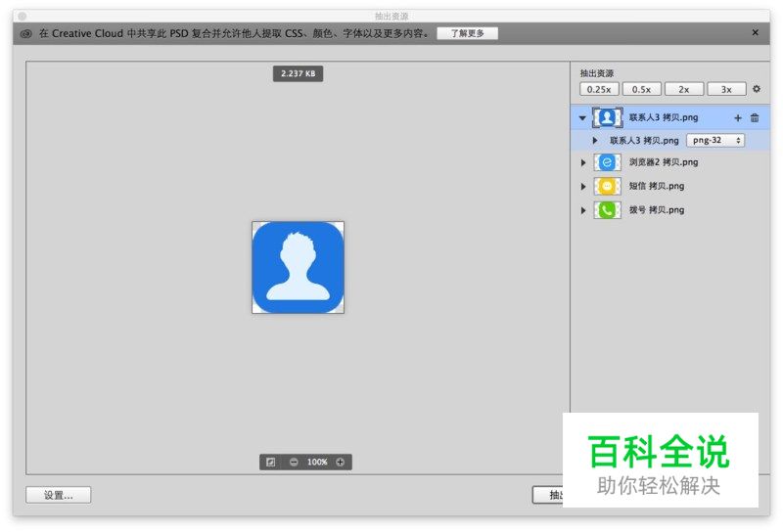
Task: Select the 短信 message icon thumbnail
Action: (607, 187)
